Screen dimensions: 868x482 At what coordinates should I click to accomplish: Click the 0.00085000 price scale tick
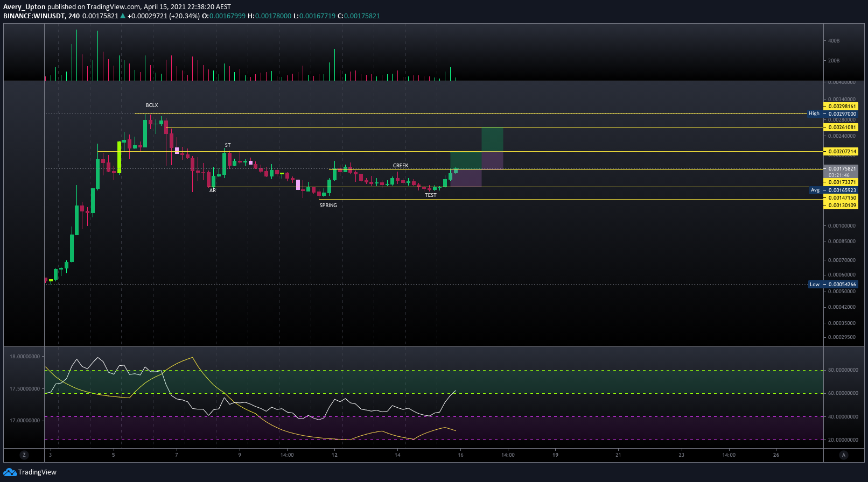(842, 242)
